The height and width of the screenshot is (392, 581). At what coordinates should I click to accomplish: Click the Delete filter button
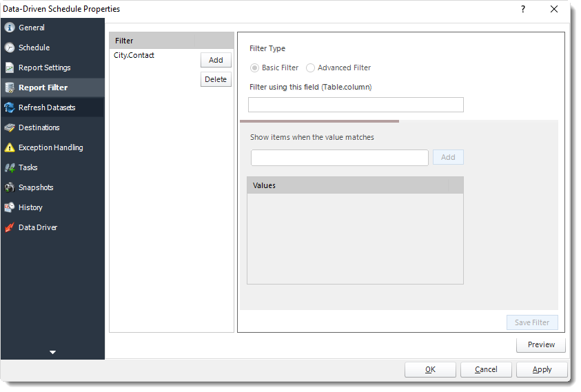216,79
